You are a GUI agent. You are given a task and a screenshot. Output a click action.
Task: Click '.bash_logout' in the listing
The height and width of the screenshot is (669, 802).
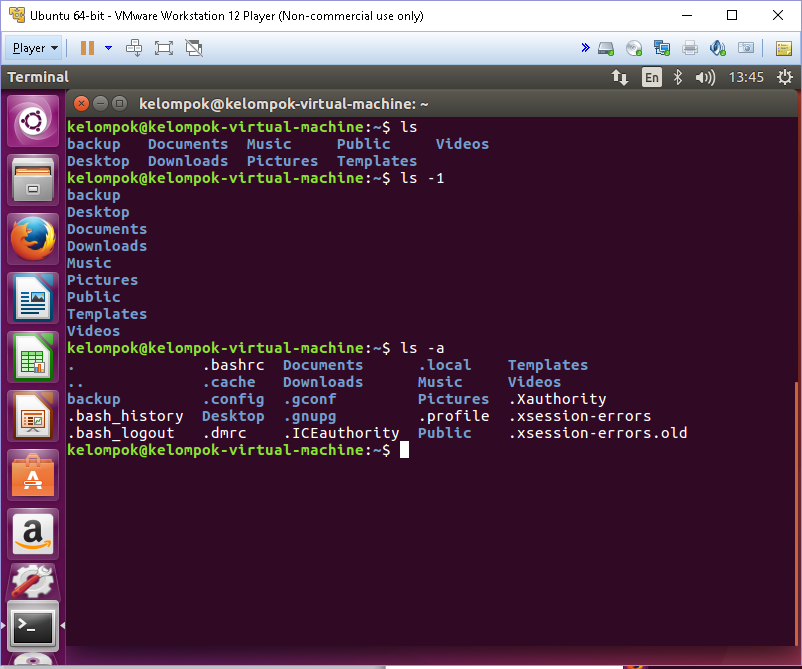121,433
